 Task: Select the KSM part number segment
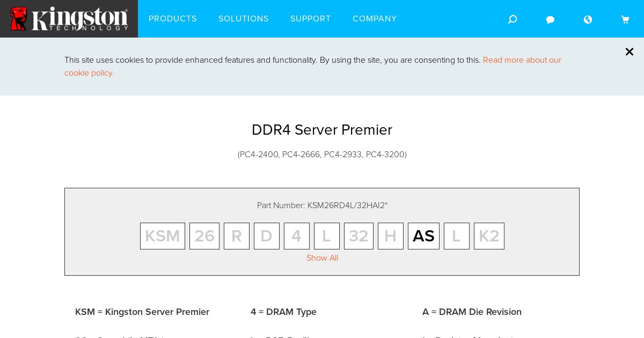tap(163, 236)
